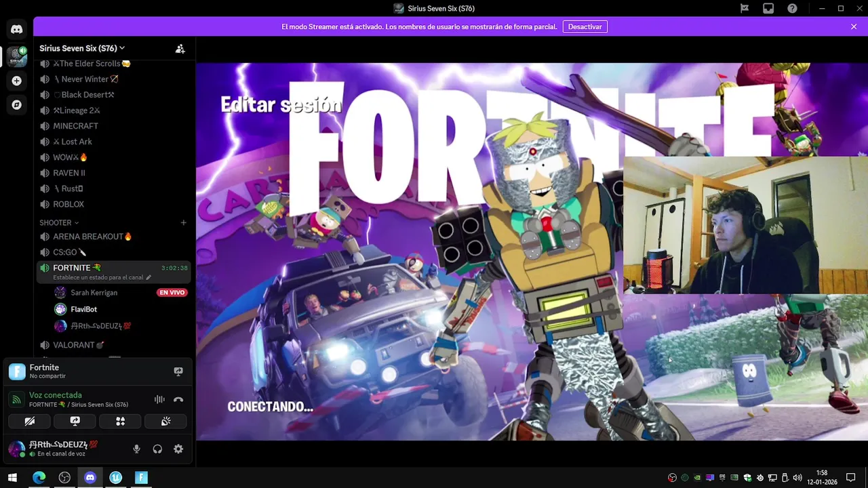Open the Windows notification center icon
Viewport: 868px width, 488px height.
851,478
